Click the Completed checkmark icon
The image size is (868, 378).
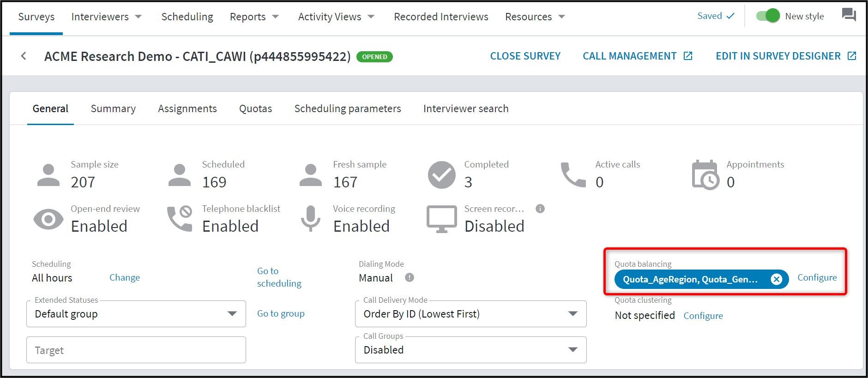pyautogui.click(x=442, y=175)
